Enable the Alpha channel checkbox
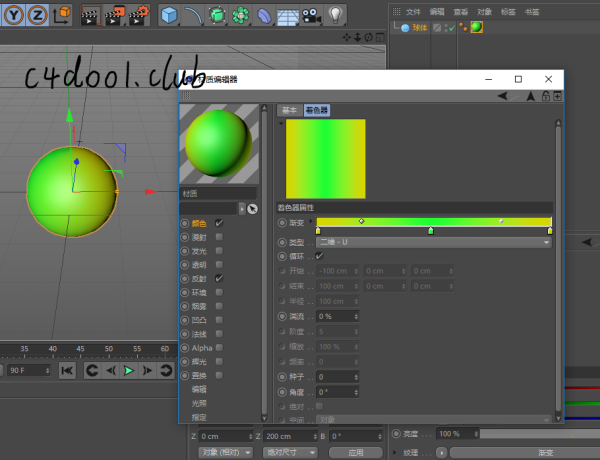 point(219,347)
